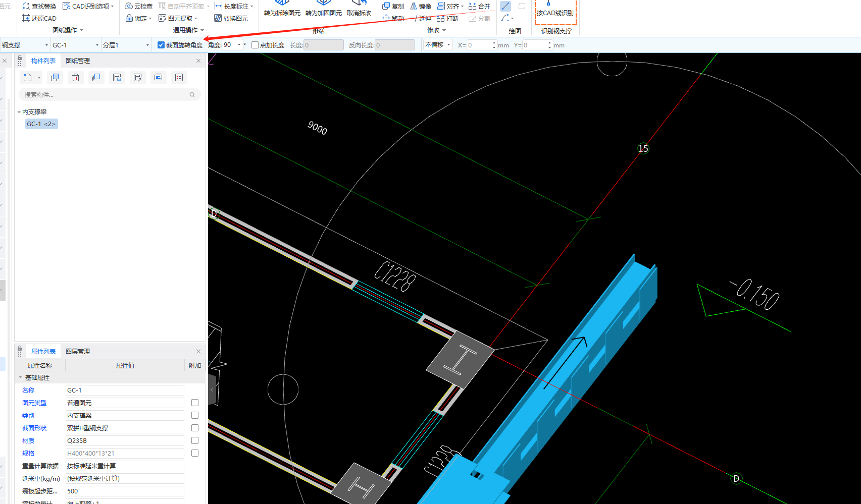Open 查找替换 find and replace tool
Viewport: 861px width, 504px height.
click(x=39, y=6)
